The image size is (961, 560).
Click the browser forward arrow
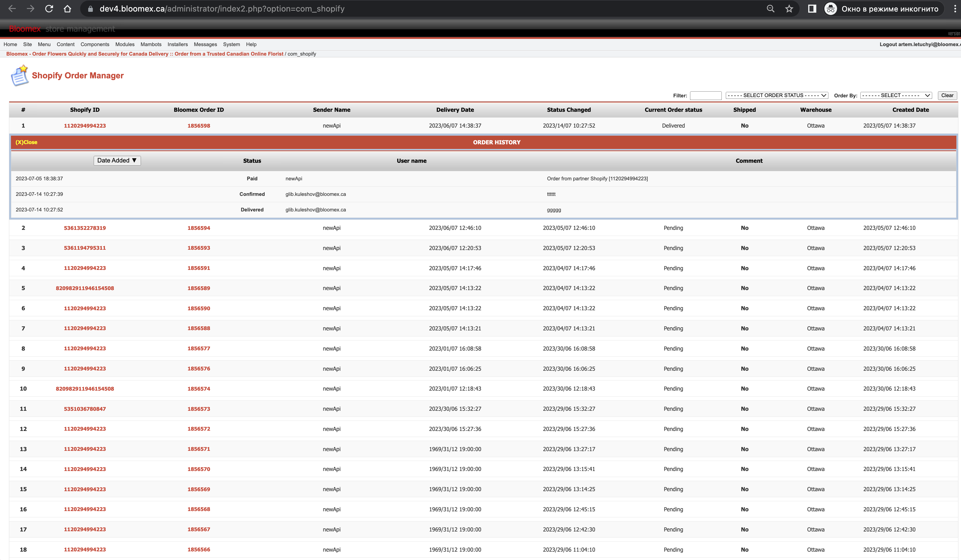(x=31, y=9)
